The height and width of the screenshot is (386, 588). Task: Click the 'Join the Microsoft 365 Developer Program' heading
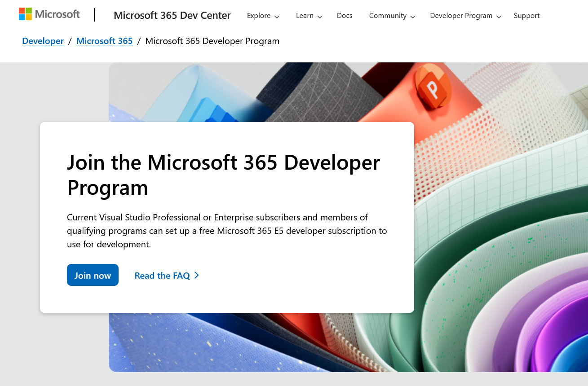224,175
